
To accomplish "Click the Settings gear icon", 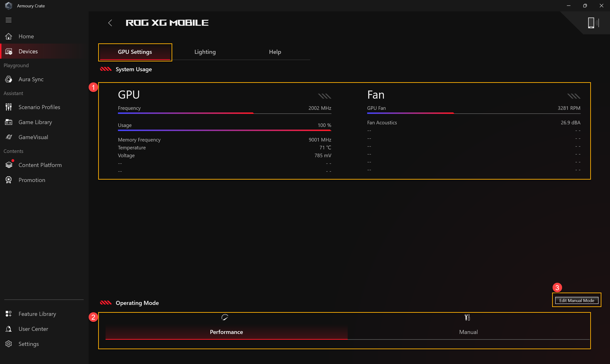I will (9, 344).
